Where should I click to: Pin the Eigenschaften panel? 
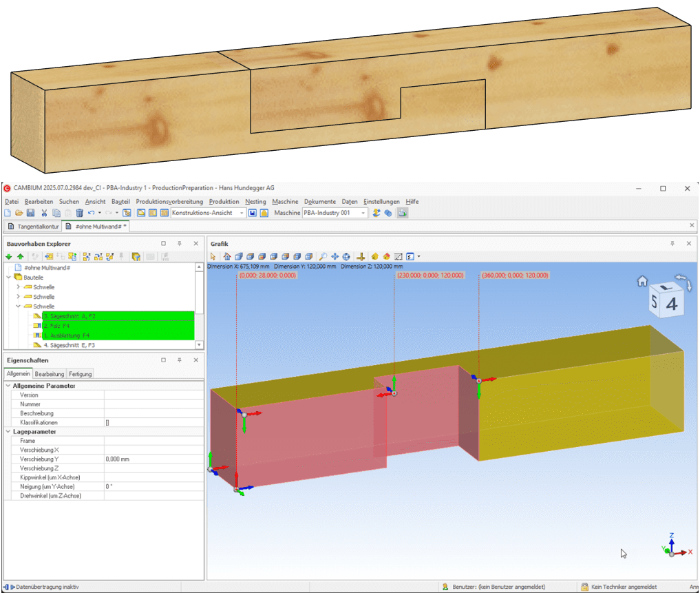180,360
